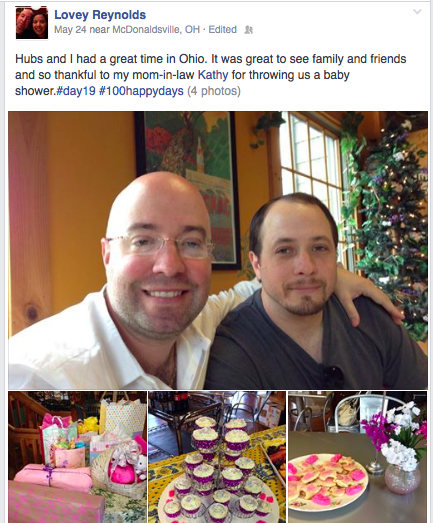433x523 pixels.
Task: Click the May 24 post timestamp
Action: 70,30
